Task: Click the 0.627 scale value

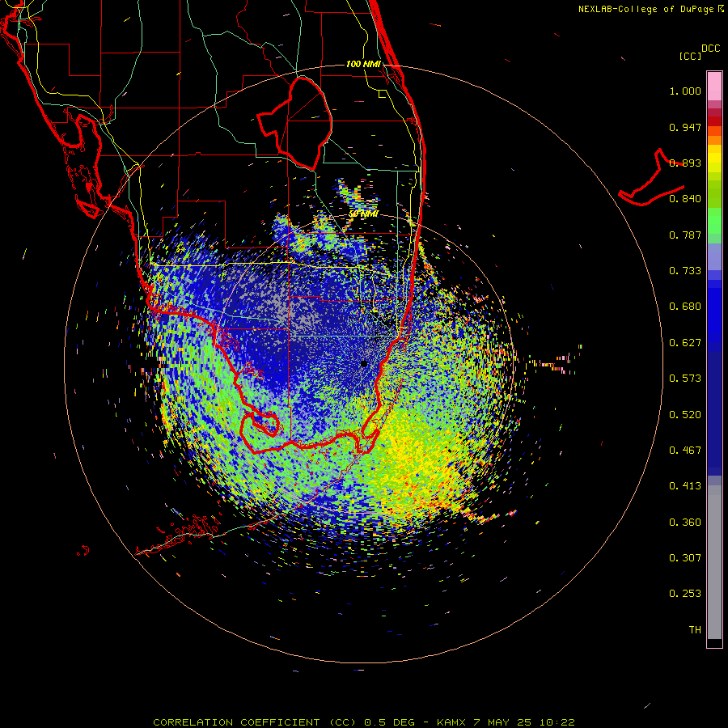Action: pyautogui.click(x=685, y=343)
